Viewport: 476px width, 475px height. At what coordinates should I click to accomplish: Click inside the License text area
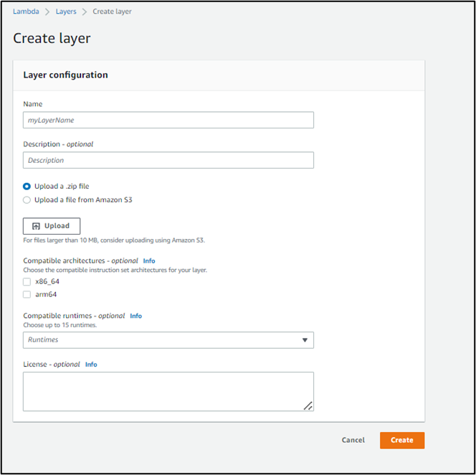click(168, 391)
